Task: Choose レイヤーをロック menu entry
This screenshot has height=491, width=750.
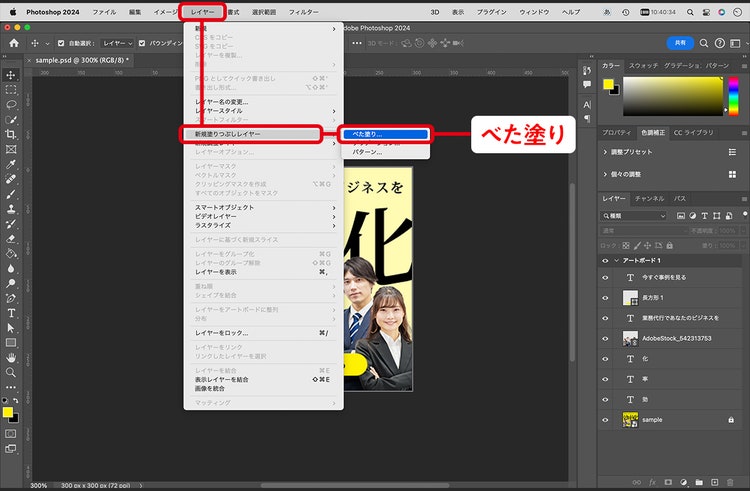Action: click(264, 333)
